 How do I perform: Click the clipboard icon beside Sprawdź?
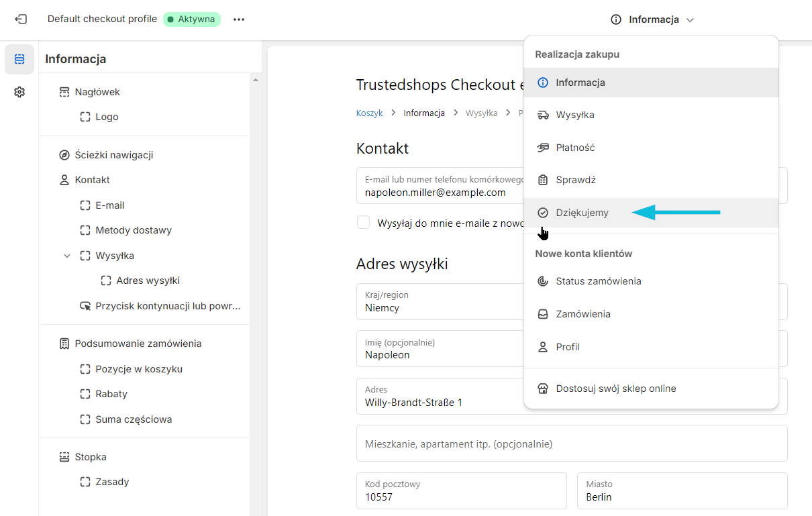pos(543,180)
